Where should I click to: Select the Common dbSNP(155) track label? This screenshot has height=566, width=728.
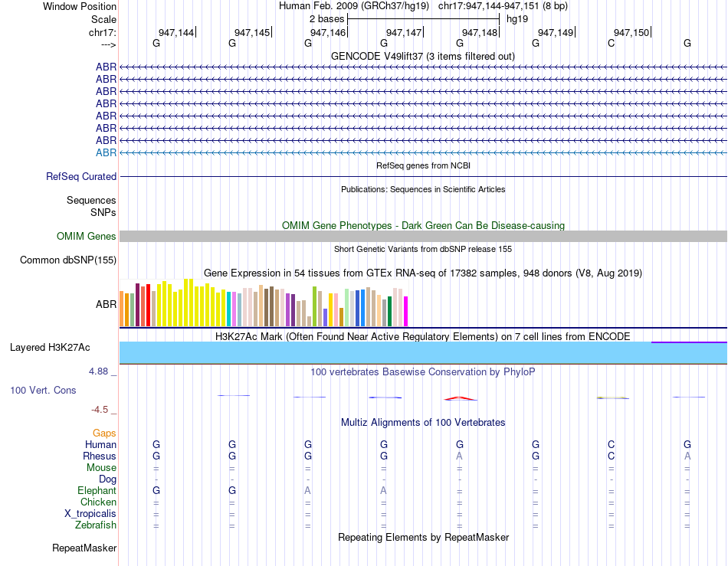(67, 260)
